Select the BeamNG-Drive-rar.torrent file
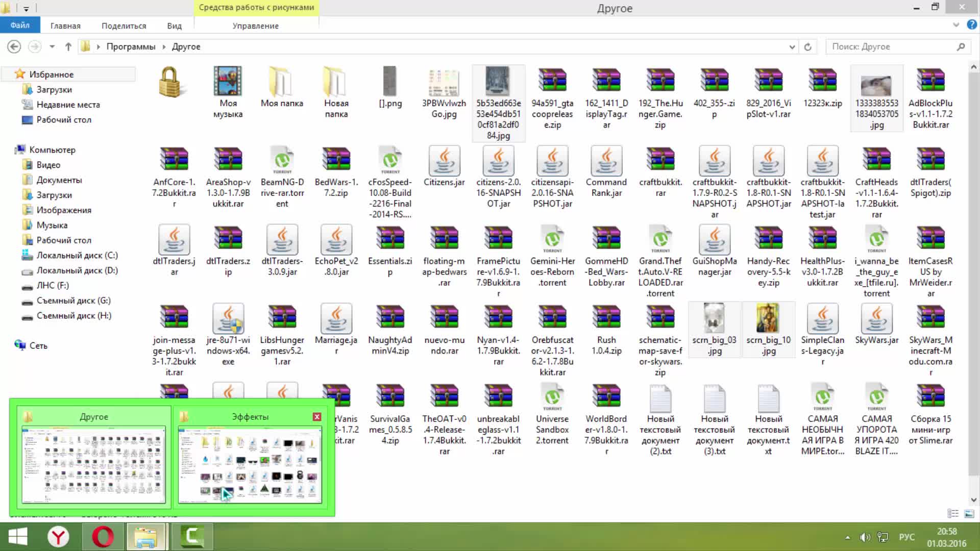The width and height of the screenshot is (980, 551). click(282, 177)
